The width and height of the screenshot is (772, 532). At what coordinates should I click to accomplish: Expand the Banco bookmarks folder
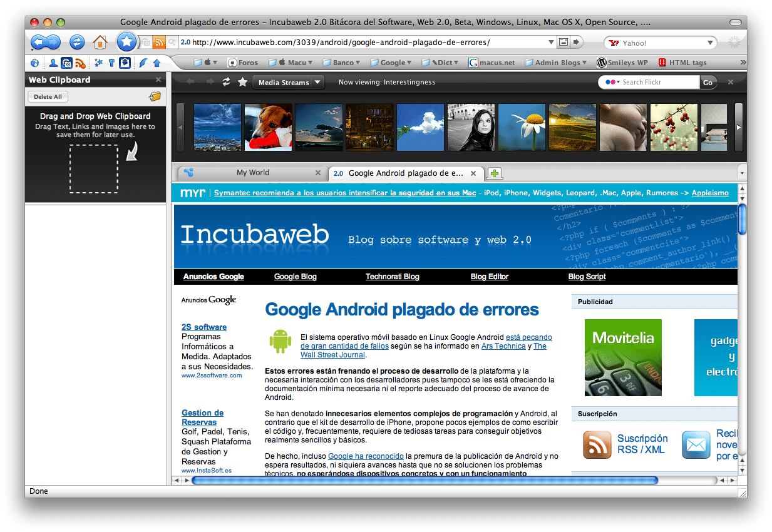coord(341,63)
